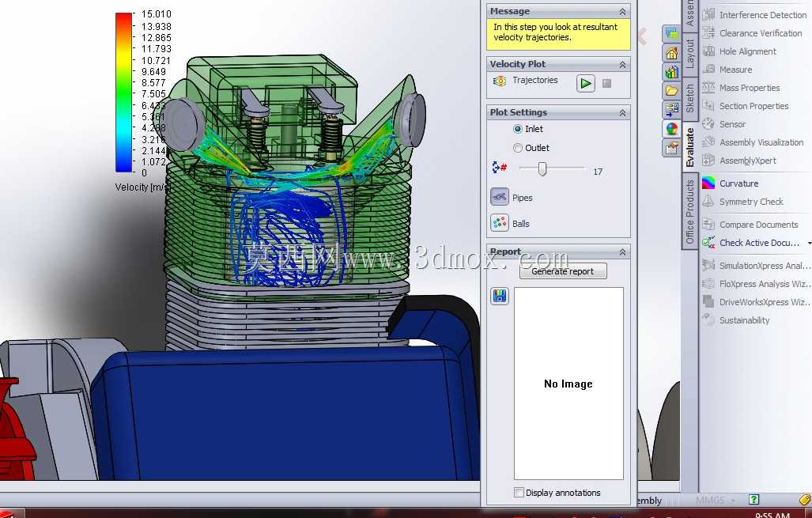Click Check Active Document
Viewport: 812px width, 518px height.
click(750, 243)
